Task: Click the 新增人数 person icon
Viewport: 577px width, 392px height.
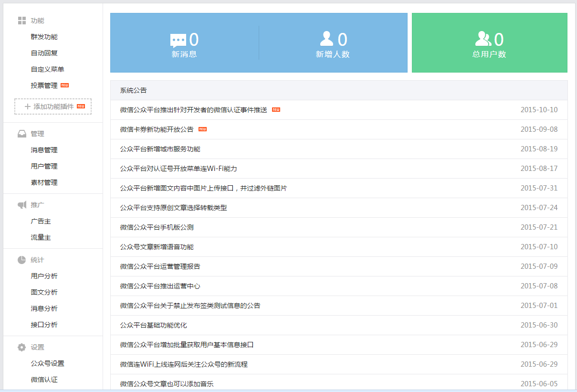Action: coord(326,38)
